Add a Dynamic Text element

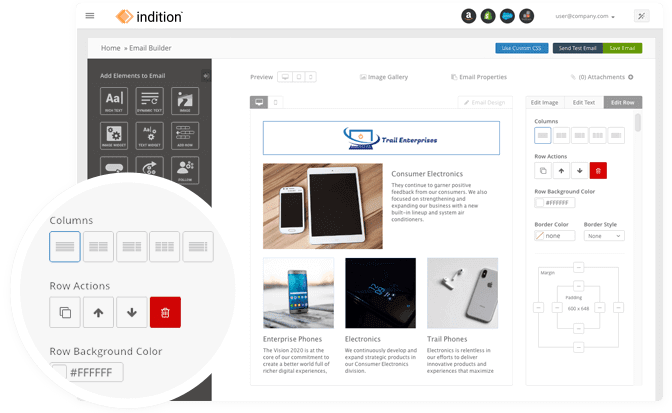tap(150, 100)
